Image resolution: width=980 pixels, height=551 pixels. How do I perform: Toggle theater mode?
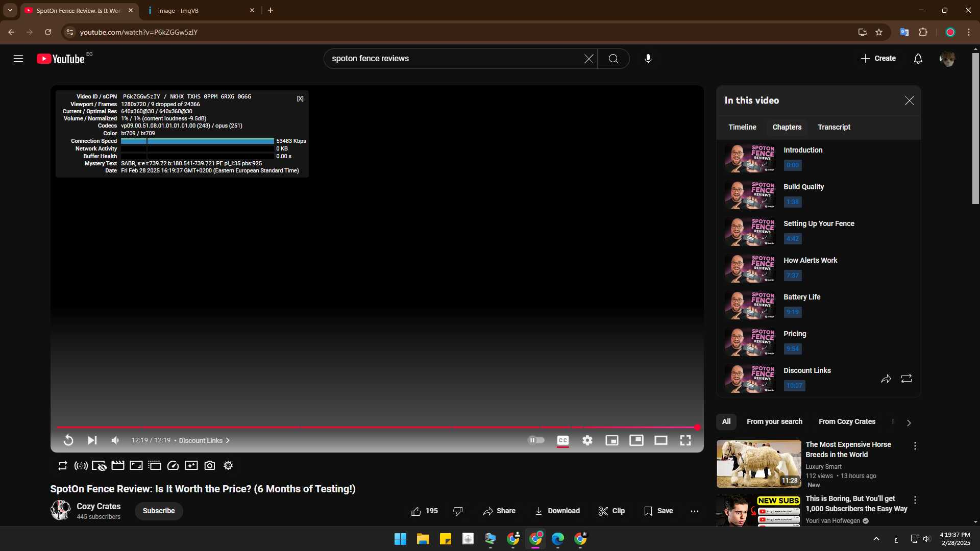(x=661, y=440)
